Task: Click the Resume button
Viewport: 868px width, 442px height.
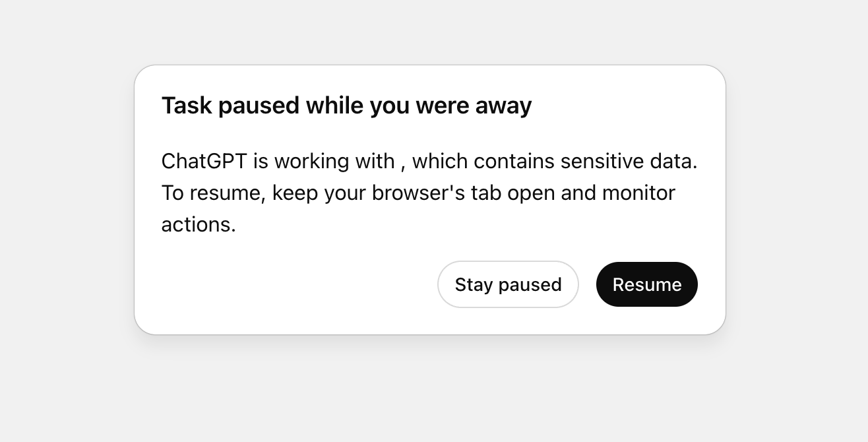Action: [646, 284]
